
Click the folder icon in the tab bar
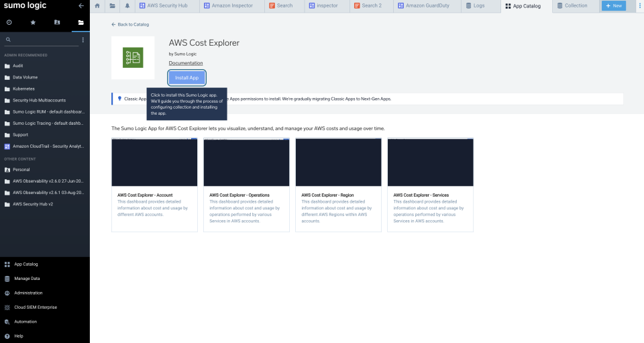pos(112,6)
